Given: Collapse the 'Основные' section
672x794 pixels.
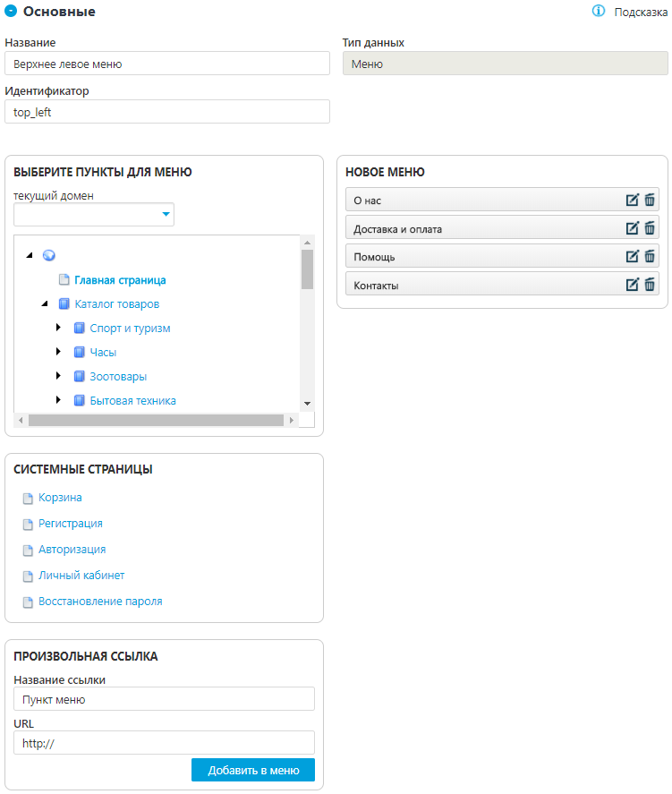Looking at the screenshot, I should click(x=12, y=12).
